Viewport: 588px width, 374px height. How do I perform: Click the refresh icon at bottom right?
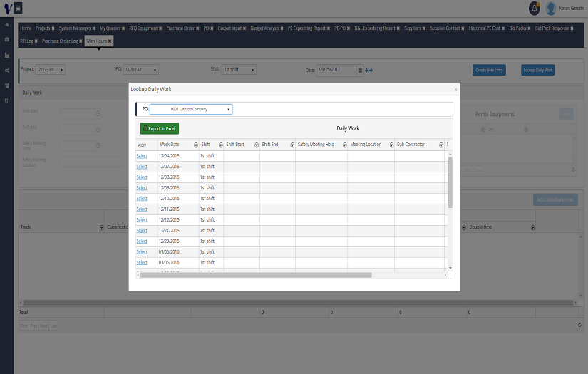(579, 325)
